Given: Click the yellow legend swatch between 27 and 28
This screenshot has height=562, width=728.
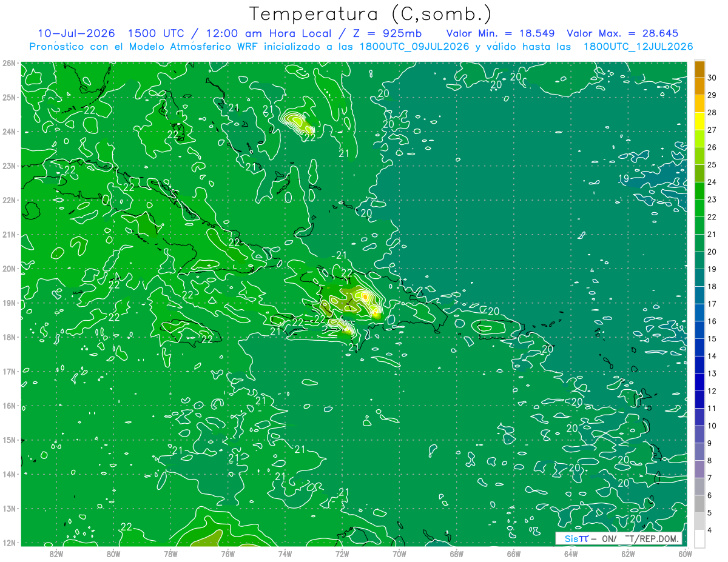Looking at the screenshot, I should click(699, 121).
